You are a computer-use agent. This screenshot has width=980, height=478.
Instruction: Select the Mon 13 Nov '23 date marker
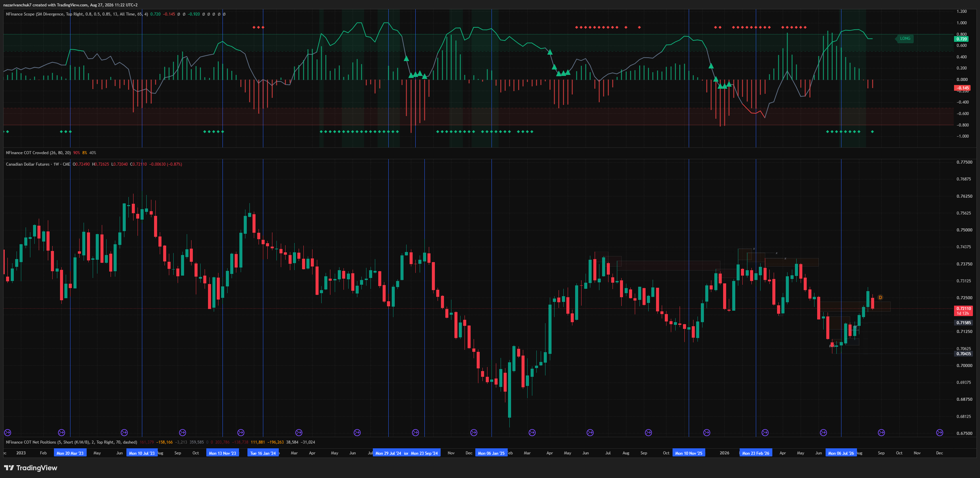[222, 453]
